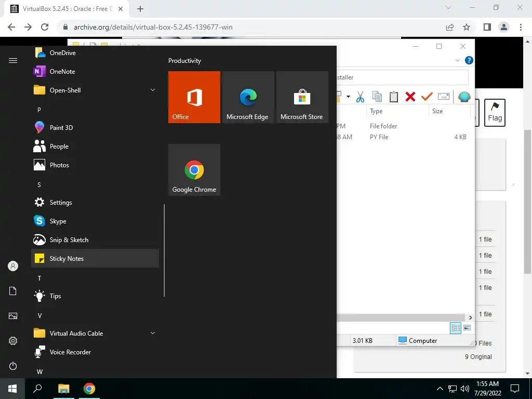Launch Skype

tap(95, 221)
